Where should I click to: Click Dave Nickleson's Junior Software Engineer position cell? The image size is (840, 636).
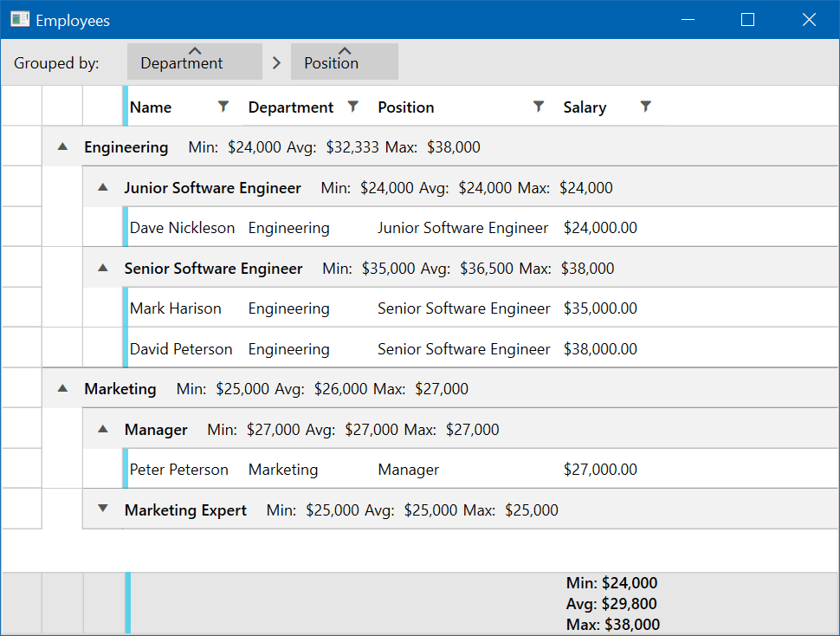tap(462, 228)
